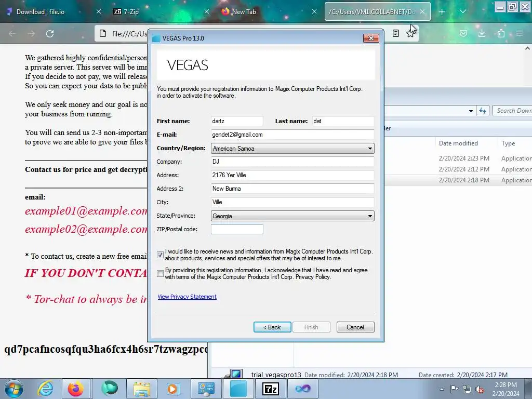Screen dimensions: 532x399
Task: Open the View Privacy Statement link
Action: [x=187, y=297]
